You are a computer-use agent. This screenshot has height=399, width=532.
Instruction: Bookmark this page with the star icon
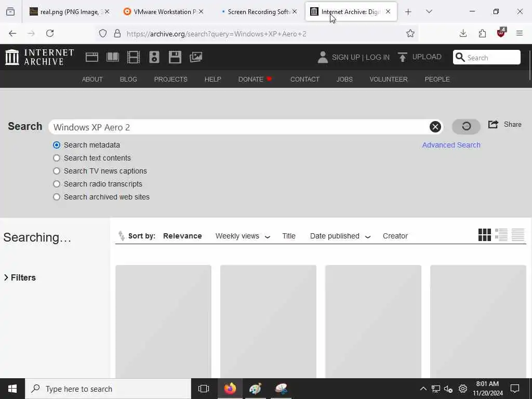tap(410, 33)
